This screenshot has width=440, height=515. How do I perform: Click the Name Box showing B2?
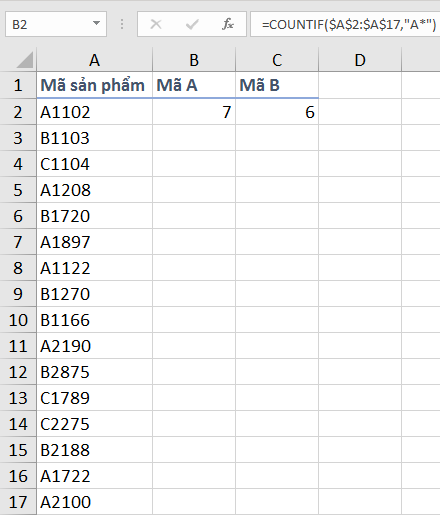[x=56, y=24]
